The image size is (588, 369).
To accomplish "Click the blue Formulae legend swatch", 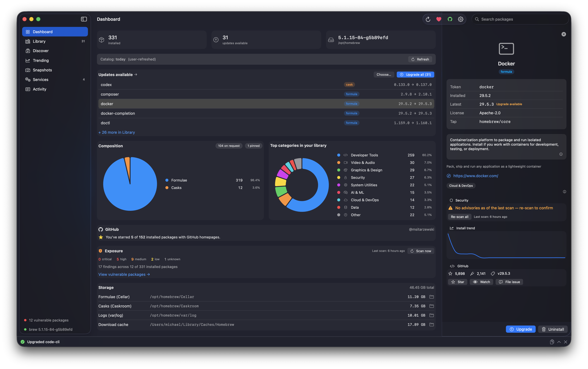I will [167, 180].
